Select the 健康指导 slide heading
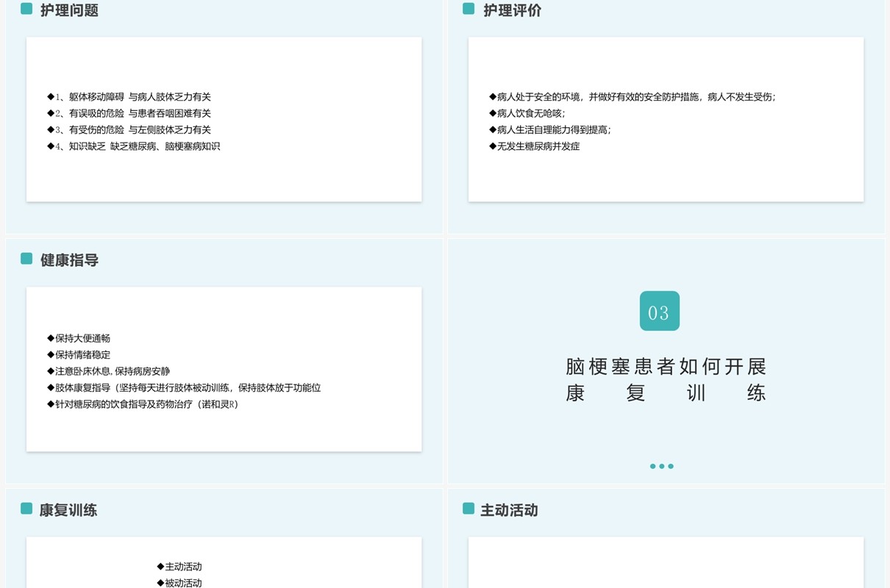 tap(69, 260)
